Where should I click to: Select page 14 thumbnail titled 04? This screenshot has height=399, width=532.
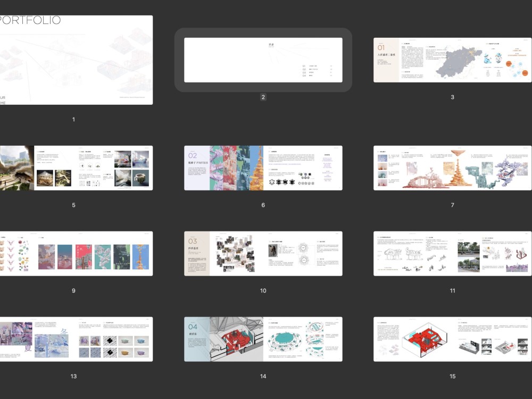[263, 339]
